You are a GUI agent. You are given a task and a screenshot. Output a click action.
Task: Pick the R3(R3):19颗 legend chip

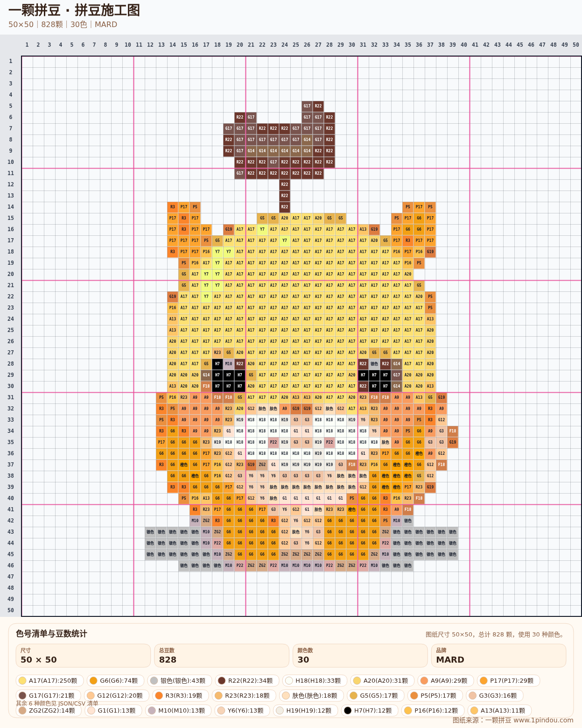coord(181,695)
